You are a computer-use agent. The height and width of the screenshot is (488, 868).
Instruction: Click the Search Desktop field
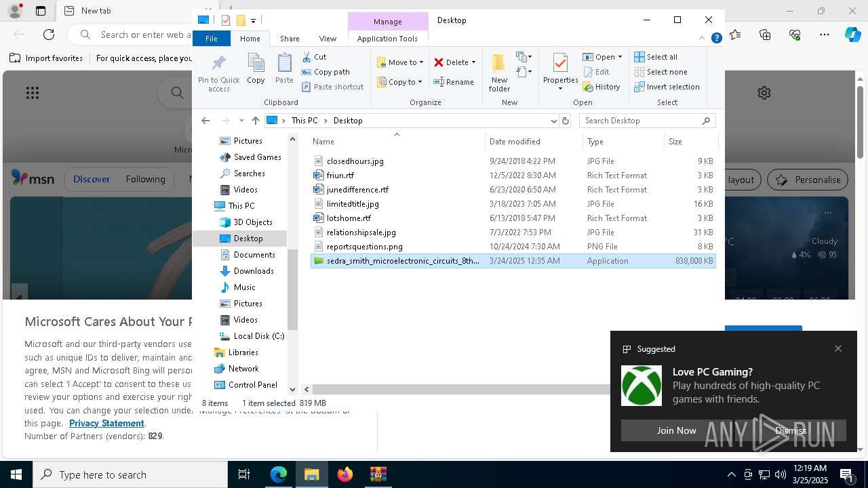pos(648,121)
